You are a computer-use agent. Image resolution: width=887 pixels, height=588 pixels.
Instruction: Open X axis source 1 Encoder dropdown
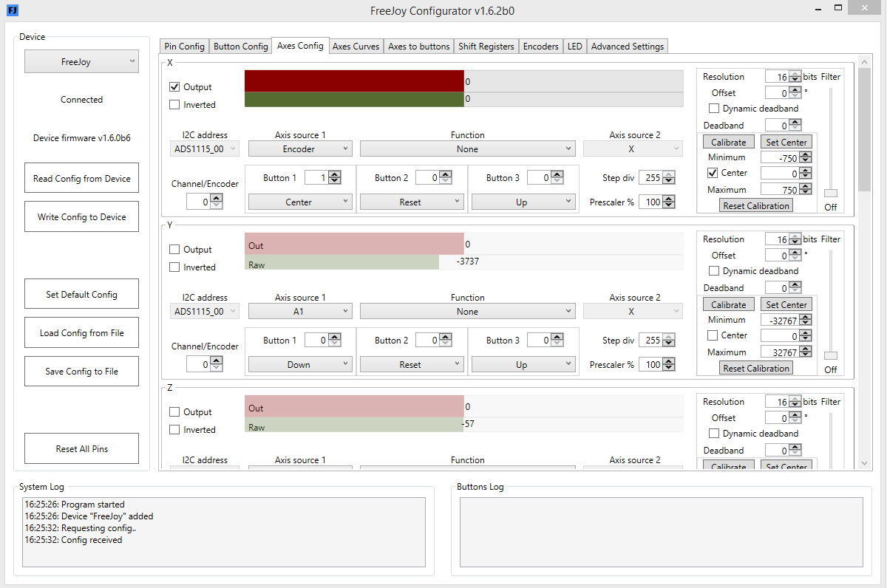pyautogui.click(x=299, y=148)
